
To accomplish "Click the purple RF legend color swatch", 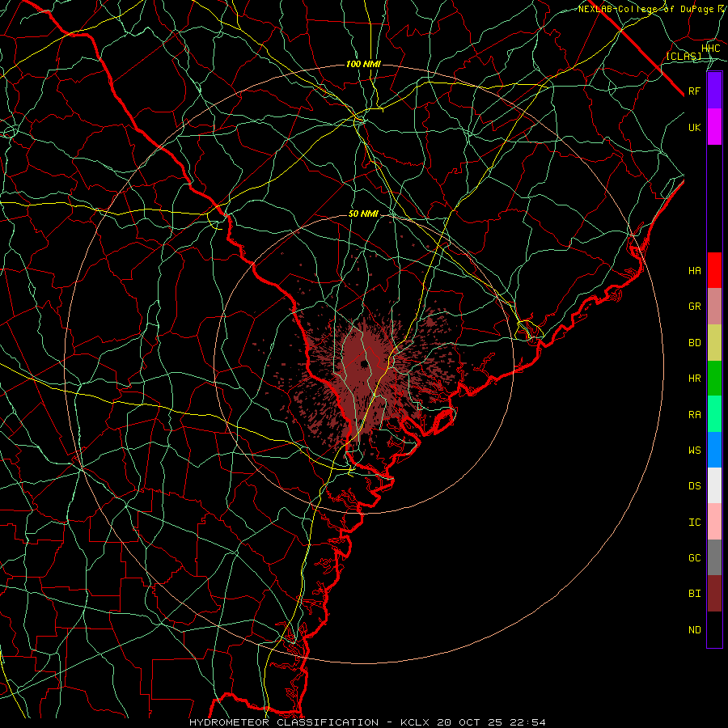I will (714, 91).
